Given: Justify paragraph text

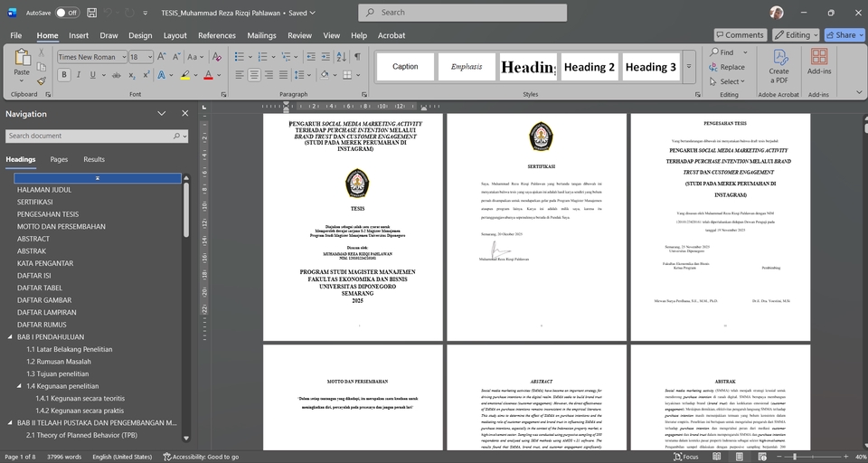Looking at the screenshot, I should pyautogui.click(x=283, y=75).
